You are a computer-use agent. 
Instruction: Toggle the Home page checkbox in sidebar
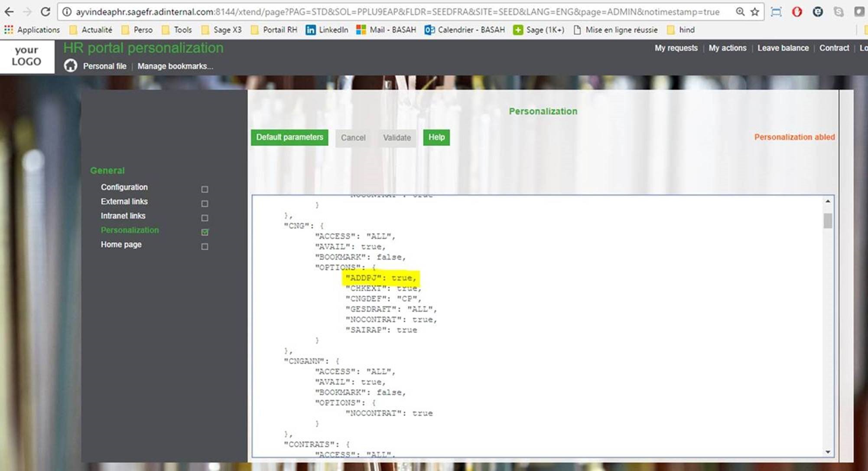point(205,246)
